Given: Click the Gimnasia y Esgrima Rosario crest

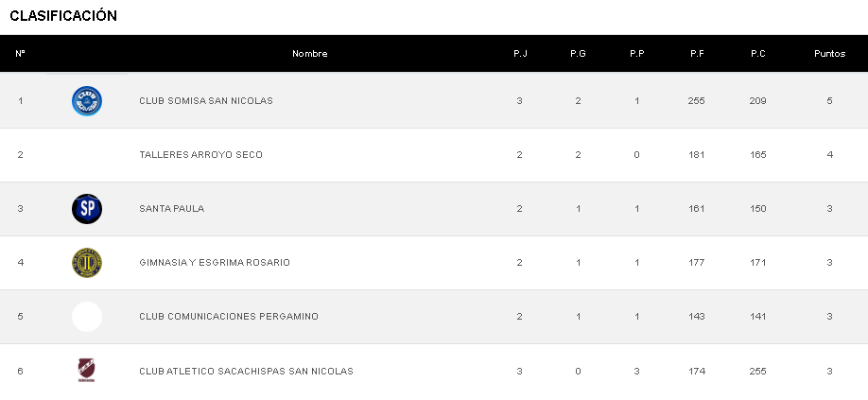Looking at the screenshot, I should coord(87,263).
